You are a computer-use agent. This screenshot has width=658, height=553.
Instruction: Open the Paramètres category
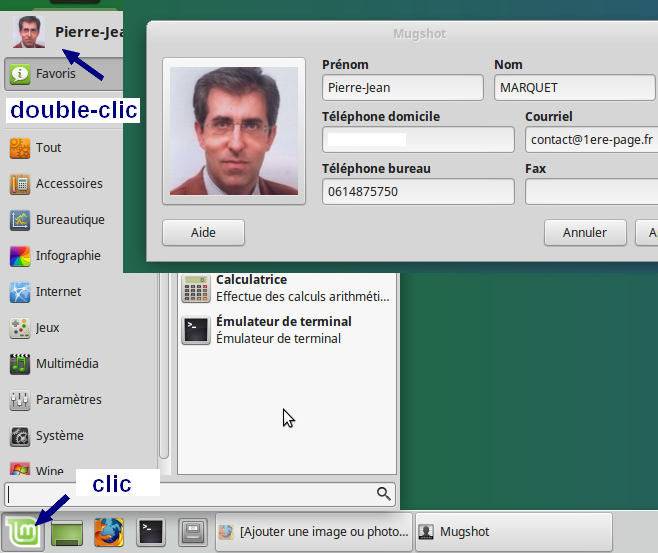(x=68, y=400)
